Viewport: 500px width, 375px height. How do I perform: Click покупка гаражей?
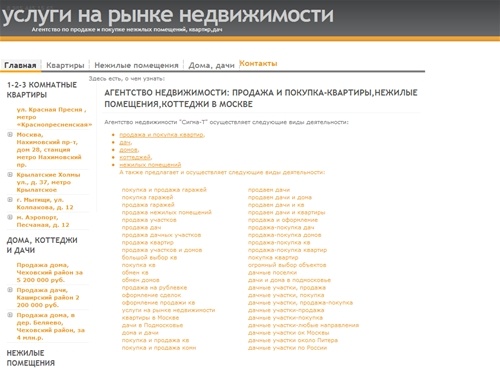[x=147, y=197]
